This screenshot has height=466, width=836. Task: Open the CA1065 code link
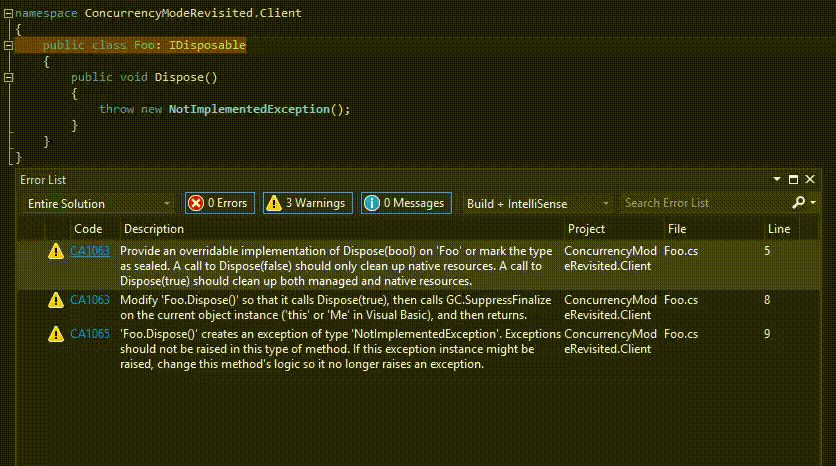90,334
